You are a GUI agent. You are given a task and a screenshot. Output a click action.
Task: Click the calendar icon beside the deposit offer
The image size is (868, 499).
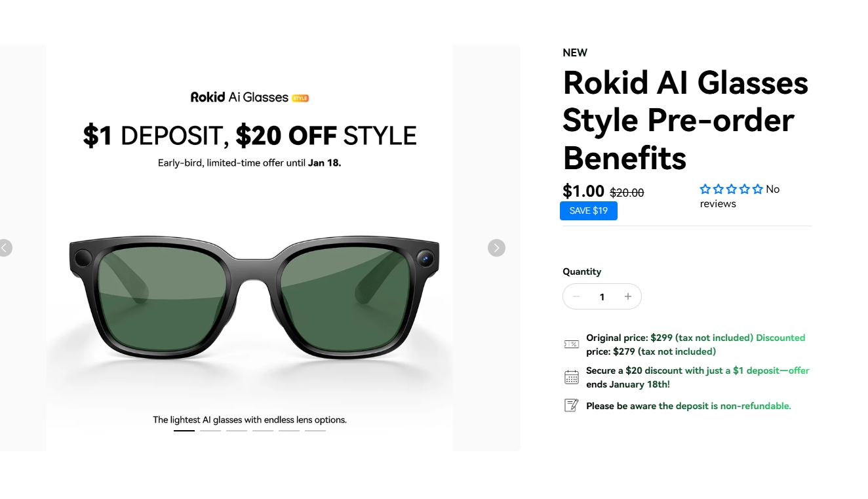coord(571,377)
